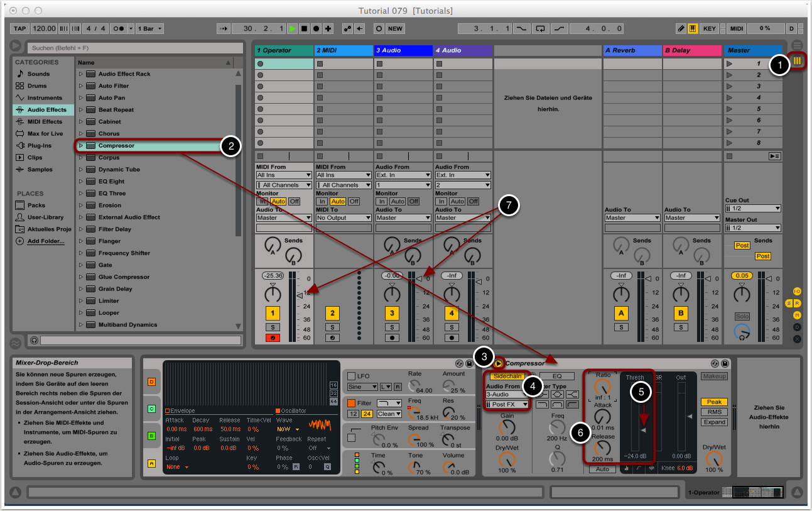Click the Compressor Thresh slider handle

(642, 430)
